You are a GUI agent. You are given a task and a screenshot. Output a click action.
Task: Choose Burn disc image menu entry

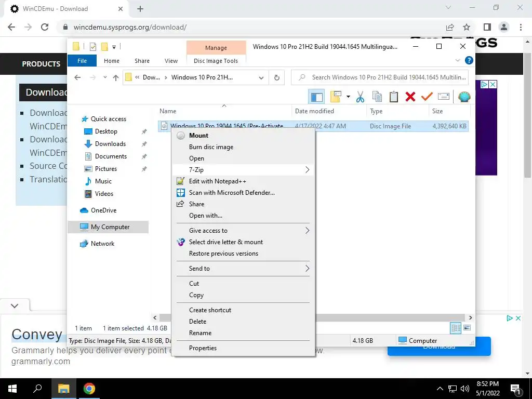pyautogui.click(x=244, y=147)
